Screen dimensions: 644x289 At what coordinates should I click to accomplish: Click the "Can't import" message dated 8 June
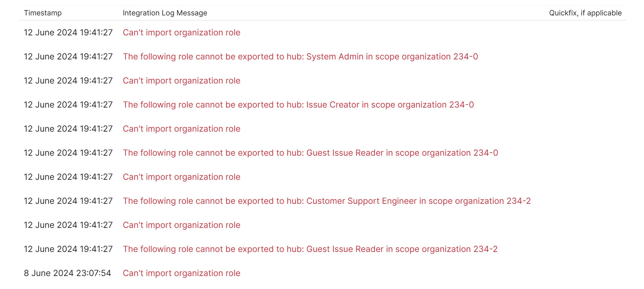pyautogui.click(x=181, y=273)
